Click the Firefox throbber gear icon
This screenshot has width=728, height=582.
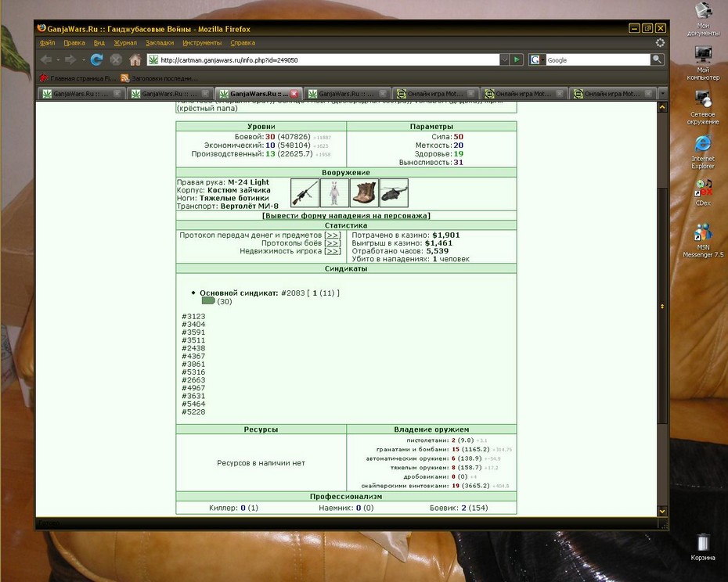coord(660,43)
